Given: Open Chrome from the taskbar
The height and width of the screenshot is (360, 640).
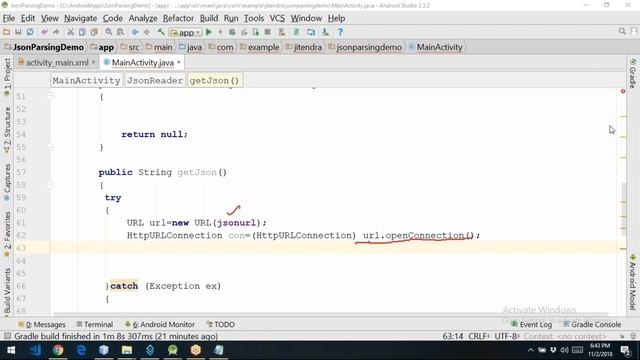Looking at the screenshot, I should coord(58,350).
